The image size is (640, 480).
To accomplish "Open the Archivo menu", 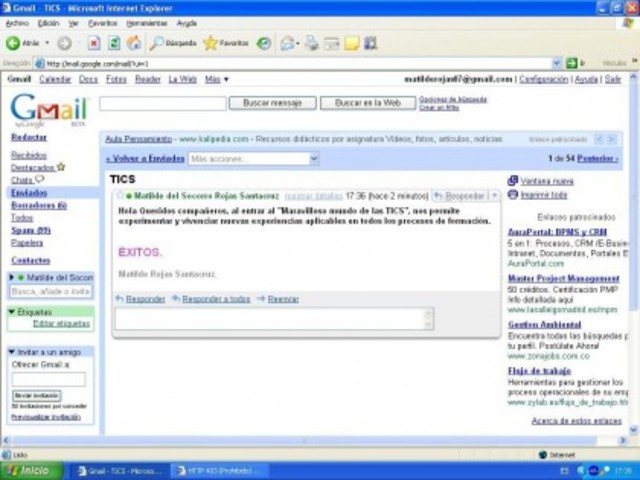I will pyautogui.click(x=17, y=23).
